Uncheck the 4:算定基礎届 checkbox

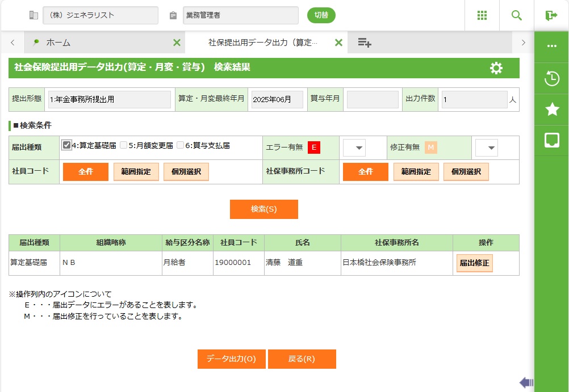pos(66,145)
